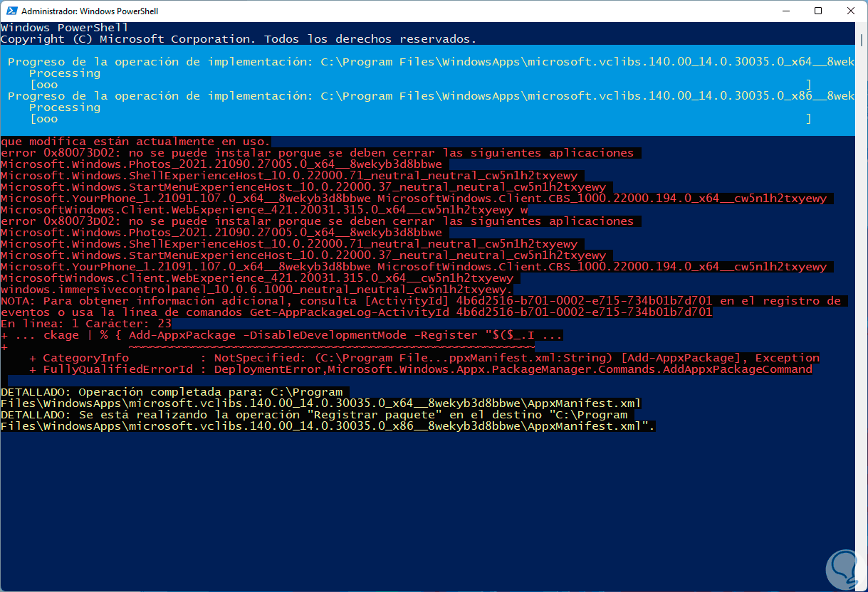The image size is (868, 592).
Task: Click the first 'error 0x80073D02' line
Action: [x=318, y=153]
